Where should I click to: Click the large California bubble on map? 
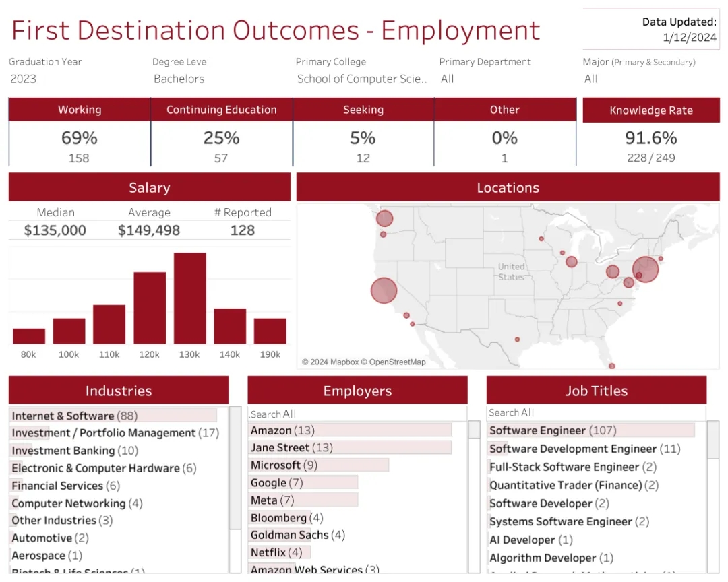[384, 291]
